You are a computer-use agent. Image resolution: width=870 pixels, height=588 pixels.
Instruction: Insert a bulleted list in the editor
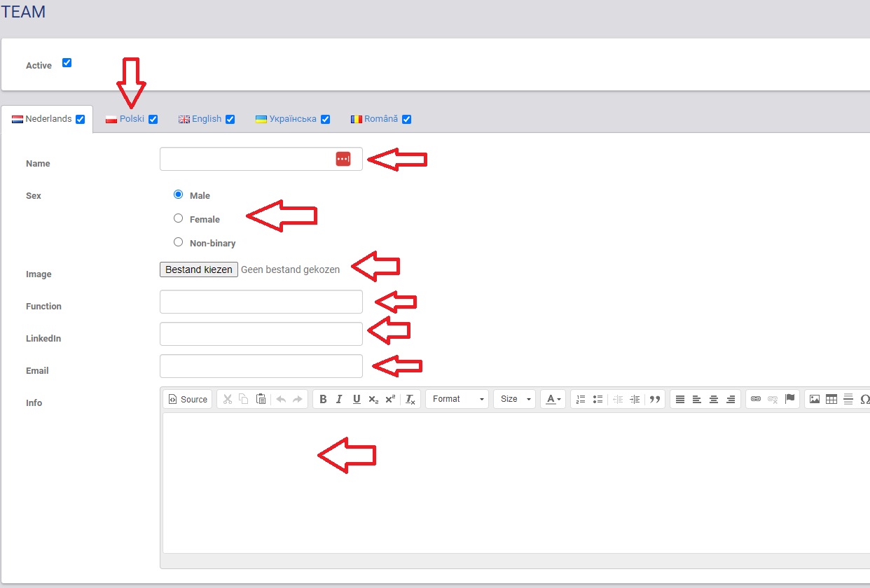[x=598, y=399]
